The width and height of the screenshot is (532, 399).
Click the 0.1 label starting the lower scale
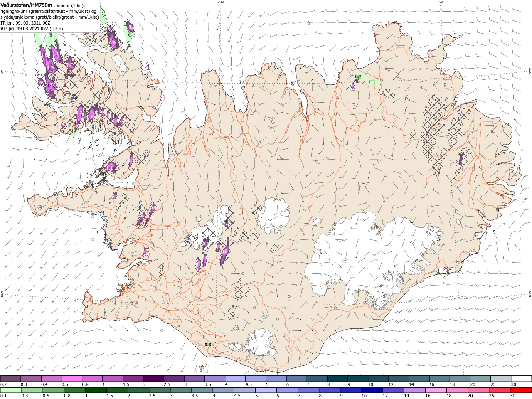(x=4, y=396)
